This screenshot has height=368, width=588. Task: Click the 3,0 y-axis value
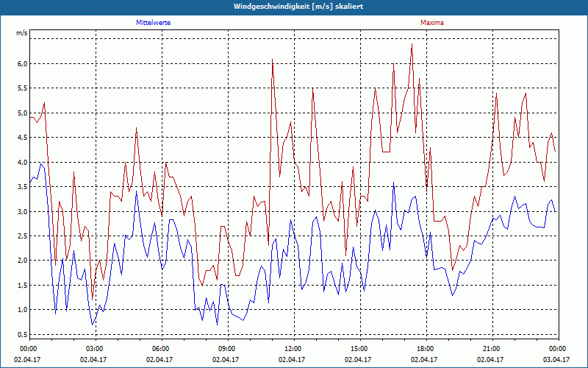23,211
